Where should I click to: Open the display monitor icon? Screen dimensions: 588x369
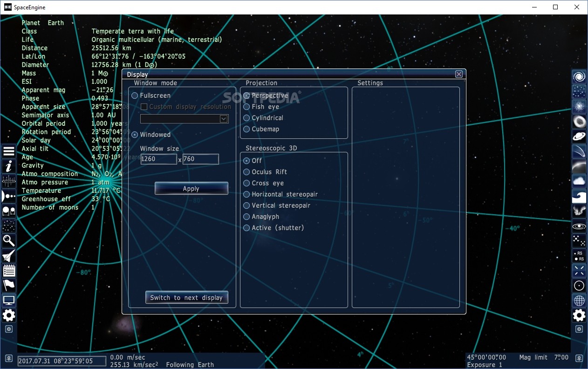9,301
